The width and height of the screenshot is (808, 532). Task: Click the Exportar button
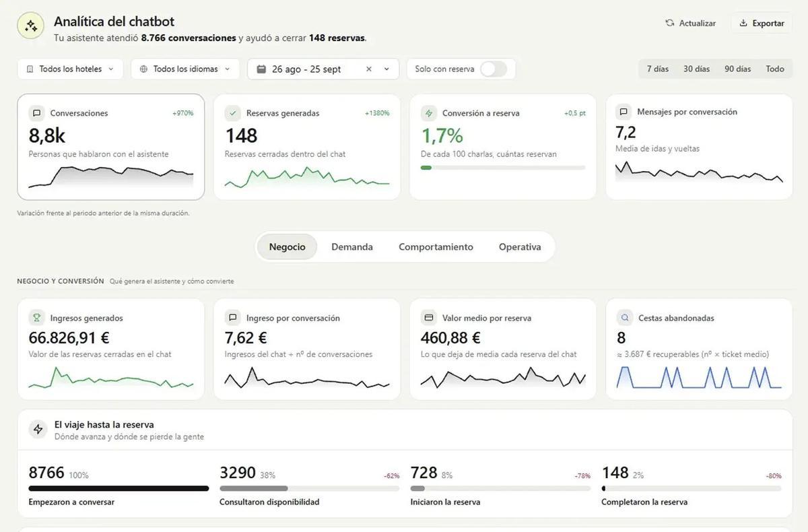[762, 23]
